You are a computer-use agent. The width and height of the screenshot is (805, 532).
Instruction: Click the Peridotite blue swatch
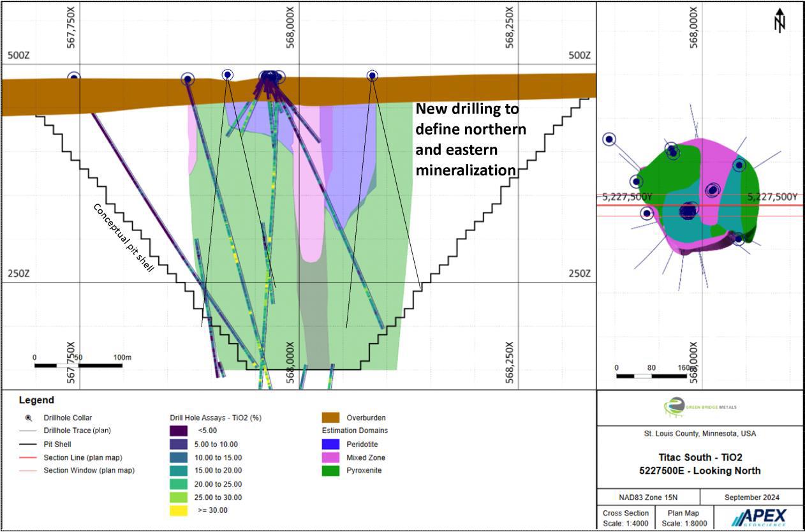point(330,444)
